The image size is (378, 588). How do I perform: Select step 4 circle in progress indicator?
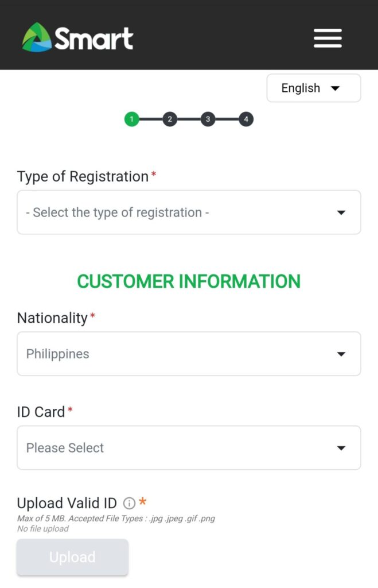pyautogui.click(x=246, y=119)
